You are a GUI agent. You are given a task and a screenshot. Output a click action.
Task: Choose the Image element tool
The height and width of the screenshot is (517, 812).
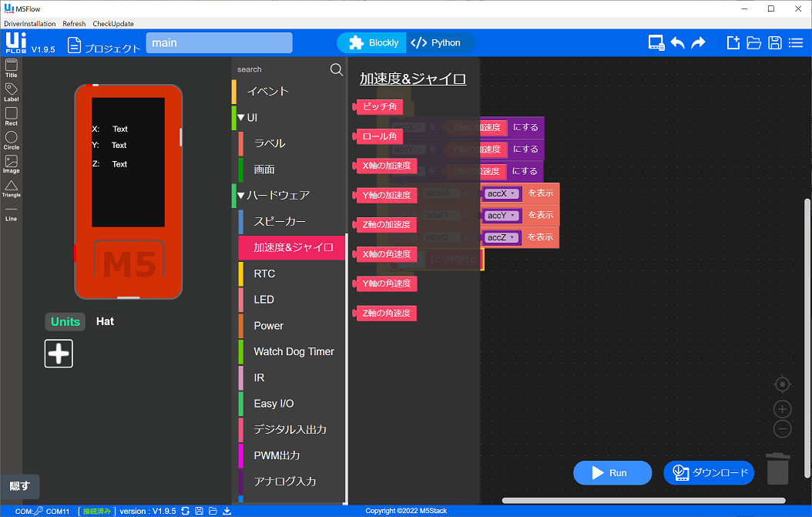coord(11,164)
